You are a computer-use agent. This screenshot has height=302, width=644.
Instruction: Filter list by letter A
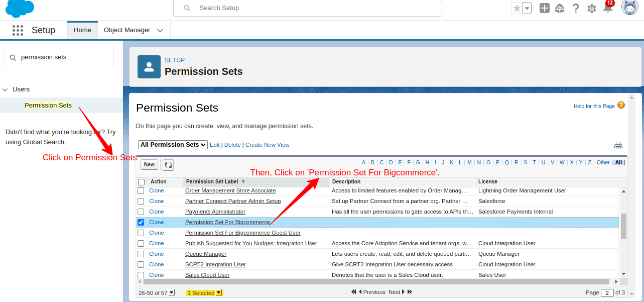(x=363, y=162)
